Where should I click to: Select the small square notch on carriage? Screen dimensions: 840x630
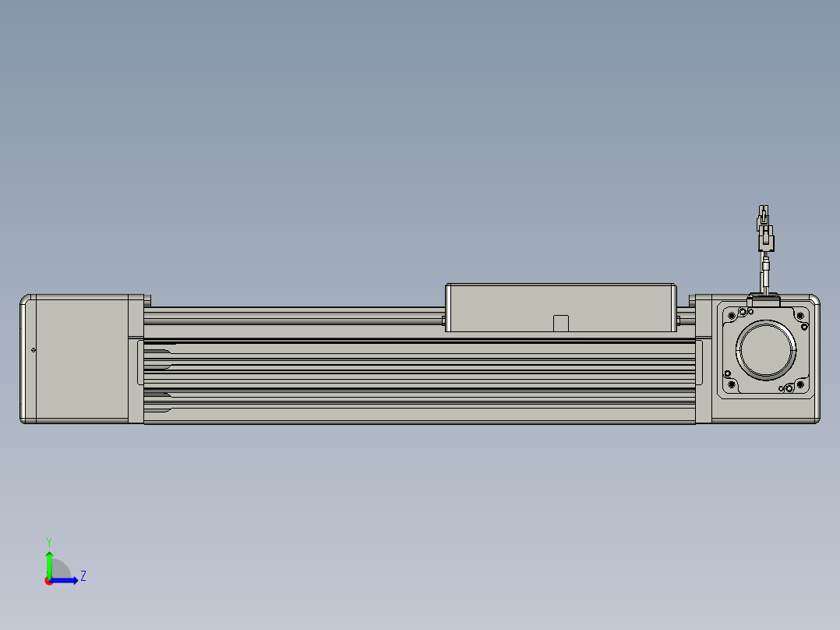pyautogui.click(x=561, y=324)
